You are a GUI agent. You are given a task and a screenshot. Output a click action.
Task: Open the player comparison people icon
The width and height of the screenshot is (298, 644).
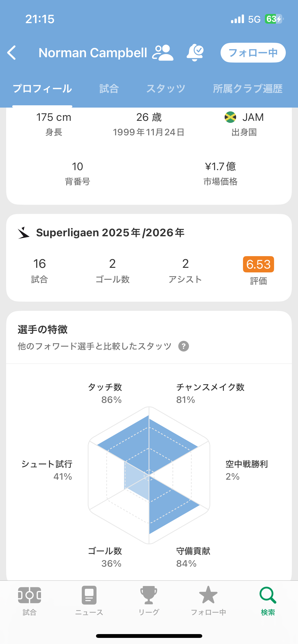point(163,53)
